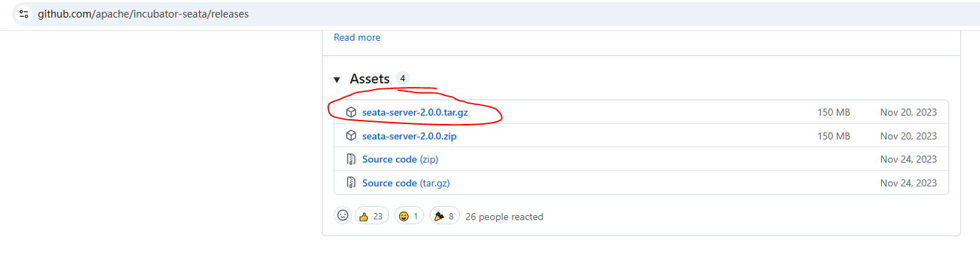This screenshot has width=980, height=253.
Task: Click the package icon beside seata-server-2.0.0.zip
Action: (351, 136)
